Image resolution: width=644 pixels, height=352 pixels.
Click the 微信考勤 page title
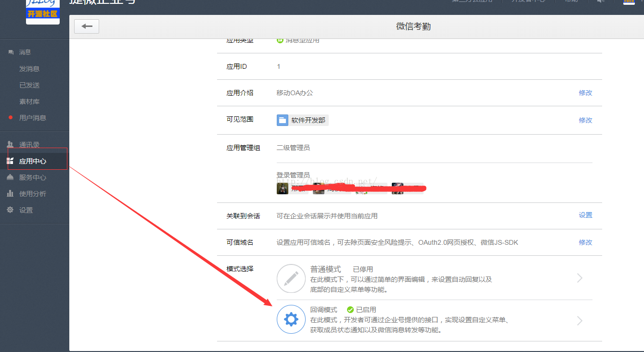click(x=413, y=26)
